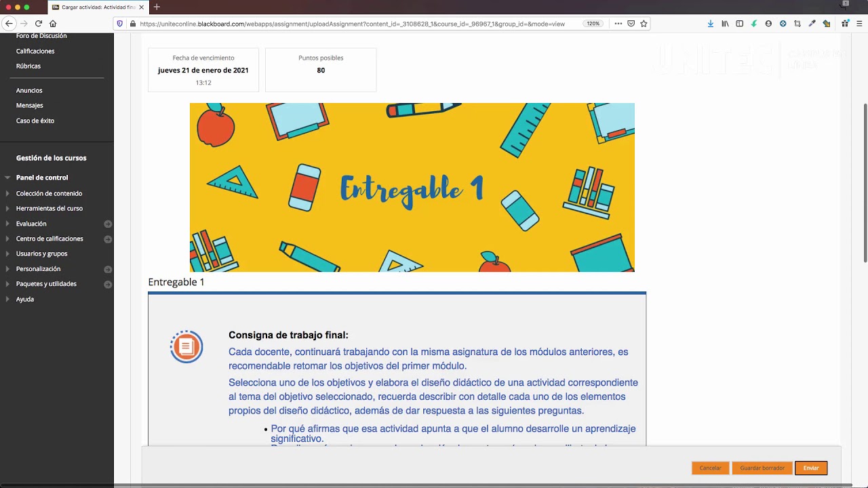The width and height of the screenshot is (868, 488).
Task: Click arrow icon beside Centro de calificaciones
Action: [x=108, y=239]
